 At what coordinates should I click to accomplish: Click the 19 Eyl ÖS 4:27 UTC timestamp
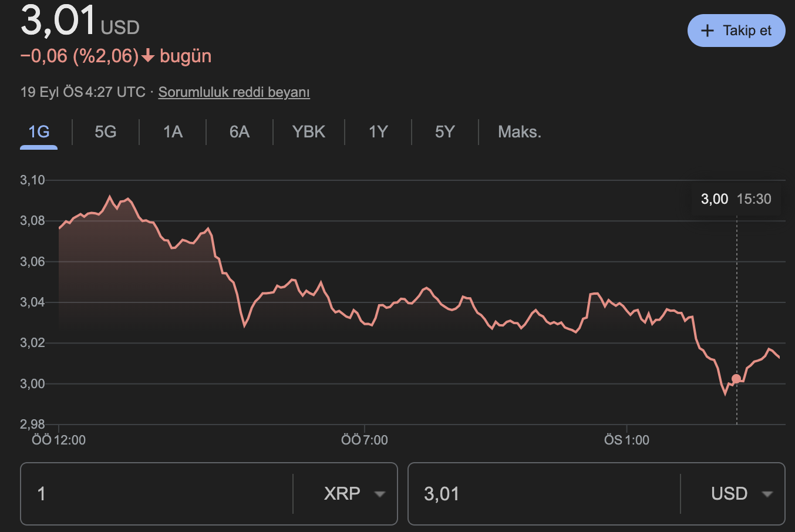coord(83,92)
